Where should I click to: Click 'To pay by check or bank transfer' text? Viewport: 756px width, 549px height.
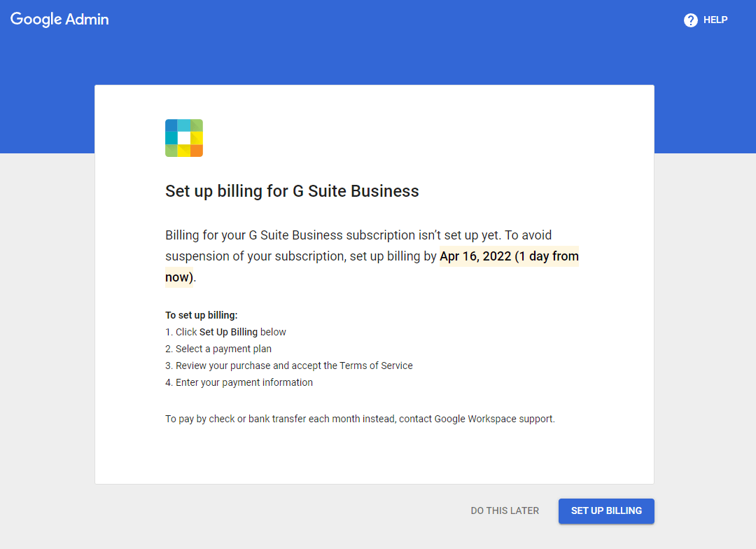pos(238,419)
